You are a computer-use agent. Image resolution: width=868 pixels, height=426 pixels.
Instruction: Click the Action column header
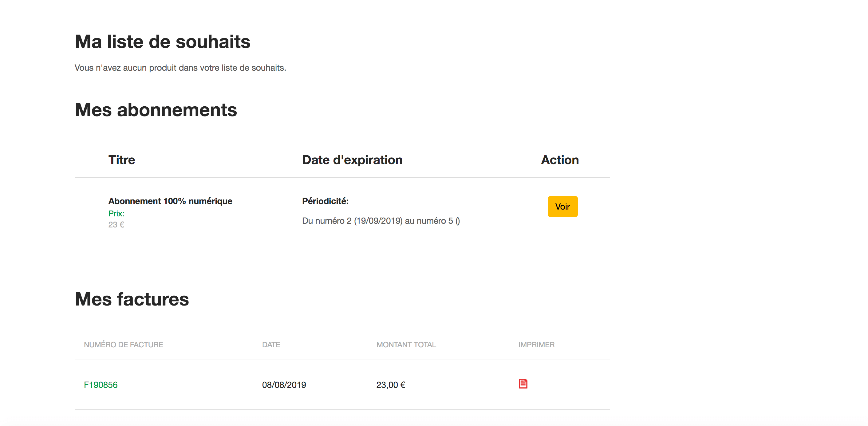[x=560, y=160]
